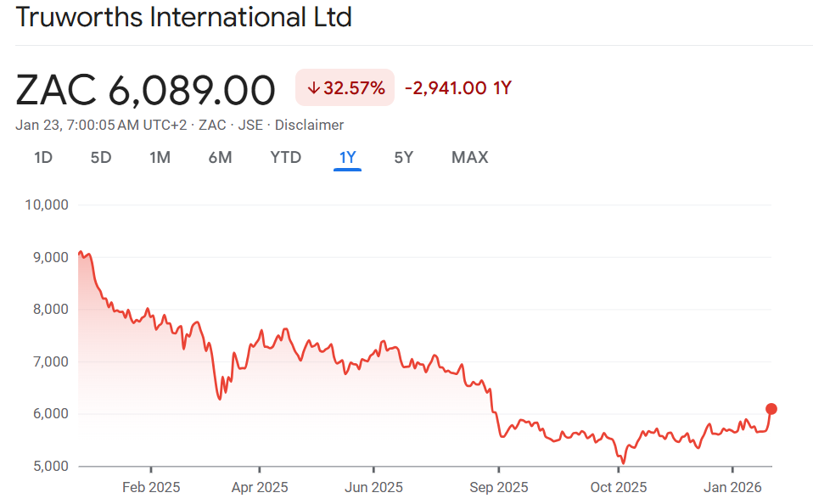
Task: Click the Feb 2025 axis label
Action: tap(151, 487)
